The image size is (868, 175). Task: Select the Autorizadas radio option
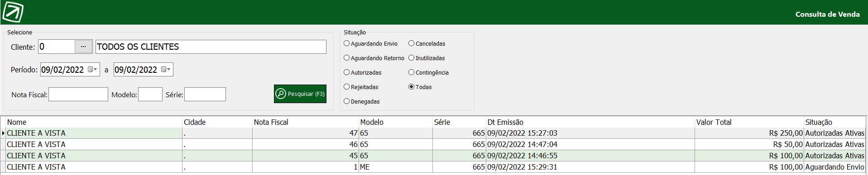tap(362, 72)
